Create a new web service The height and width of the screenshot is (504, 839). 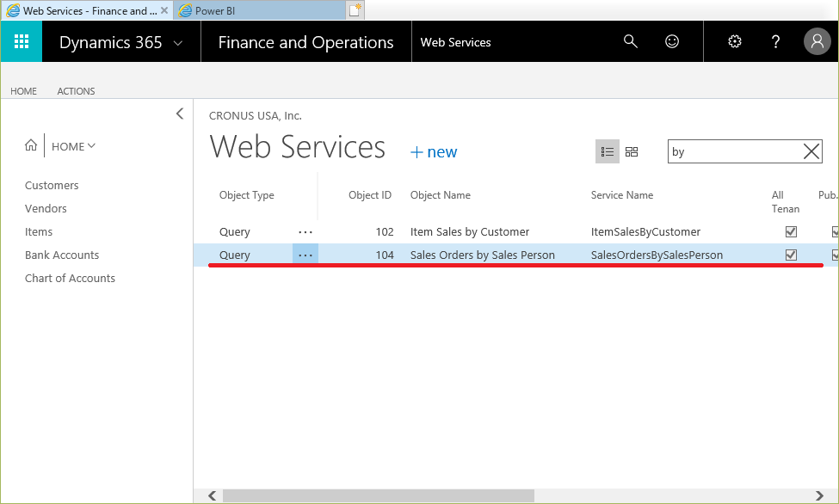434,152
